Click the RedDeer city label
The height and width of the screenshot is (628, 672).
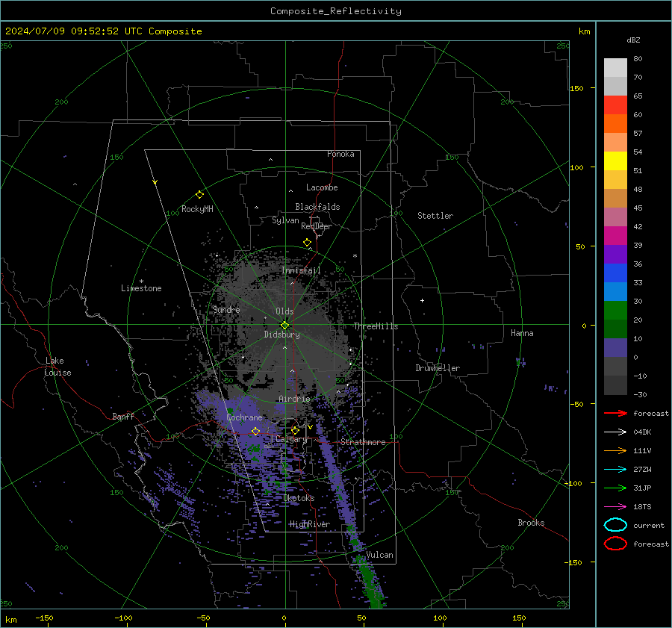click(x=317, y=226)
